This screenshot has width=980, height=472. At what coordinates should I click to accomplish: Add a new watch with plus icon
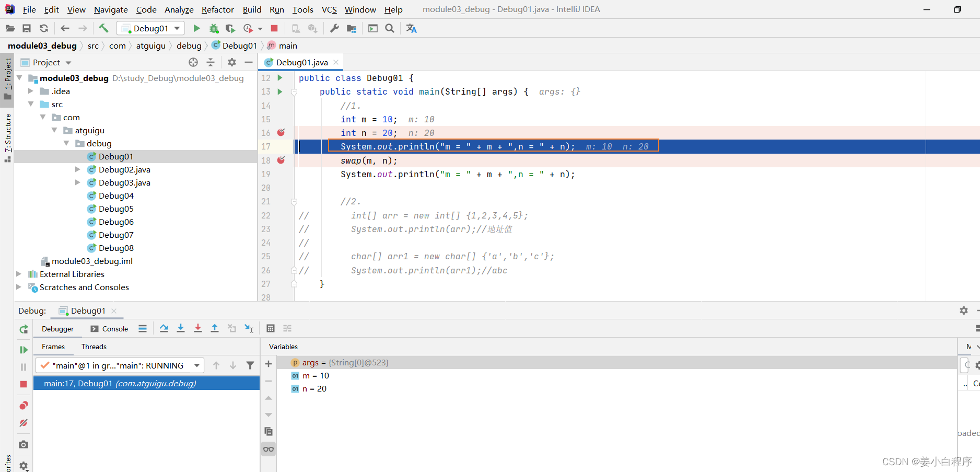pyautogui.click(x=269, y=364)
